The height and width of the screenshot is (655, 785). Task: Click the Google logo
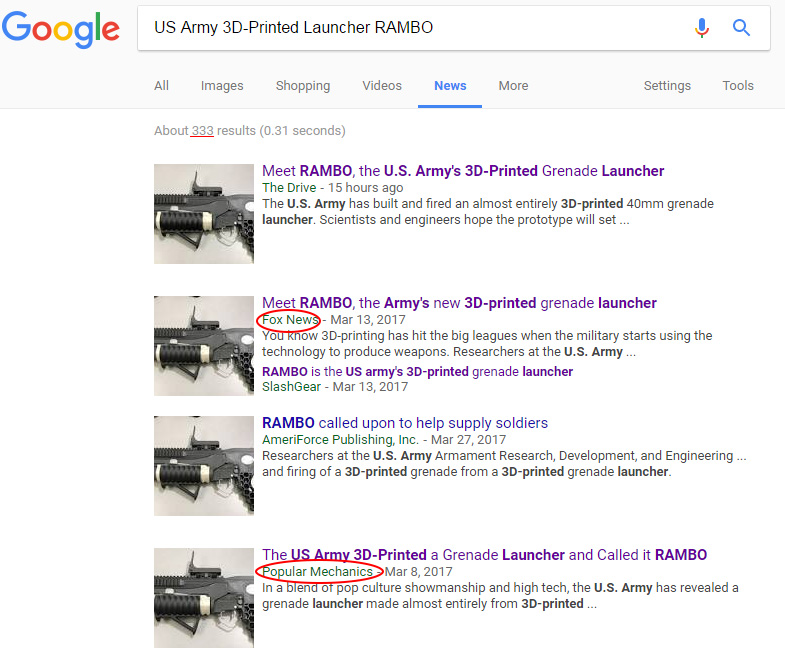pyautogui.click(x=61, y=29)
